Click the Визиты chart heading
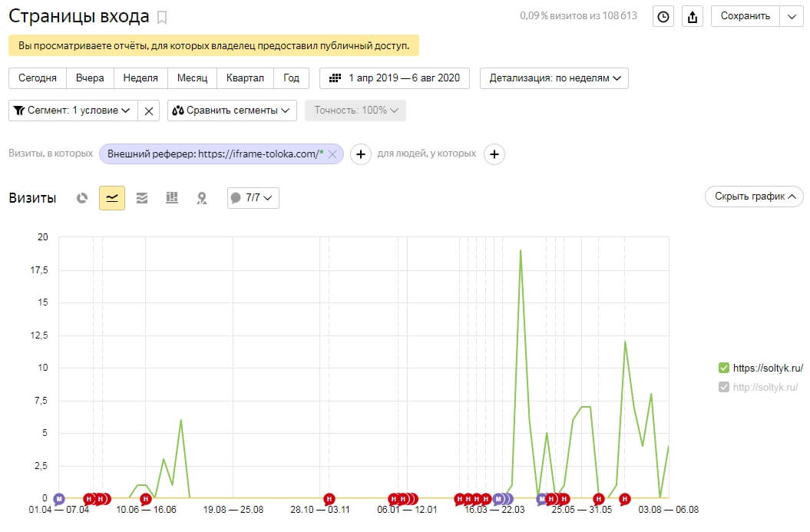 [x=32, y=198]
